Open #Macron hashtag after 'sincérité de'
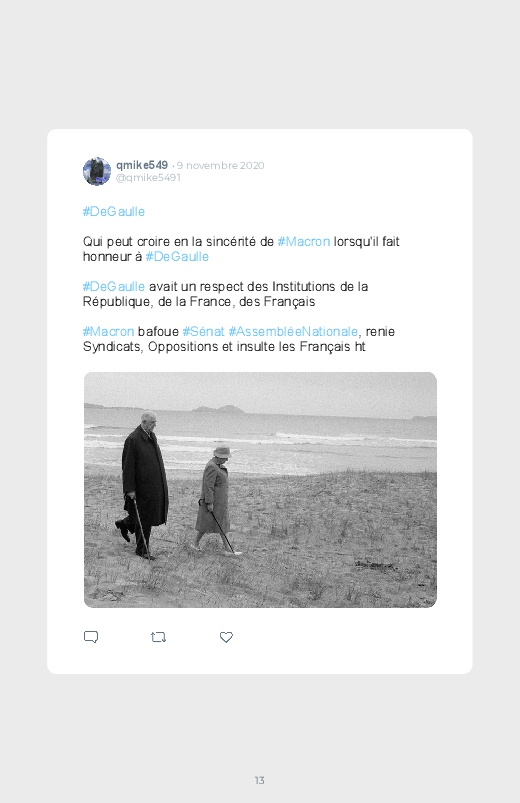Viewport: 520px width, 803px height. click(x=304, y=241)
